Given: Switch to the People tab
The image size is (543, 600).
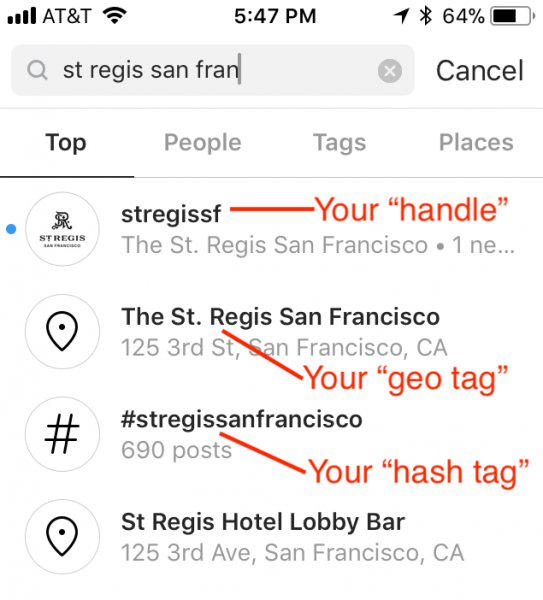Looking at the screenshot, I should [202, 143].
